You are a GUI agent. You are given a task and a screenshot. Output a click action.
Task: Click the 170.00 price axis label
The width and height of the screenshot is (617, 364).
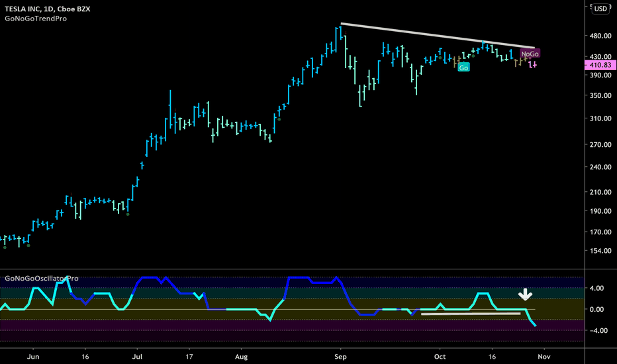(600, 232)
